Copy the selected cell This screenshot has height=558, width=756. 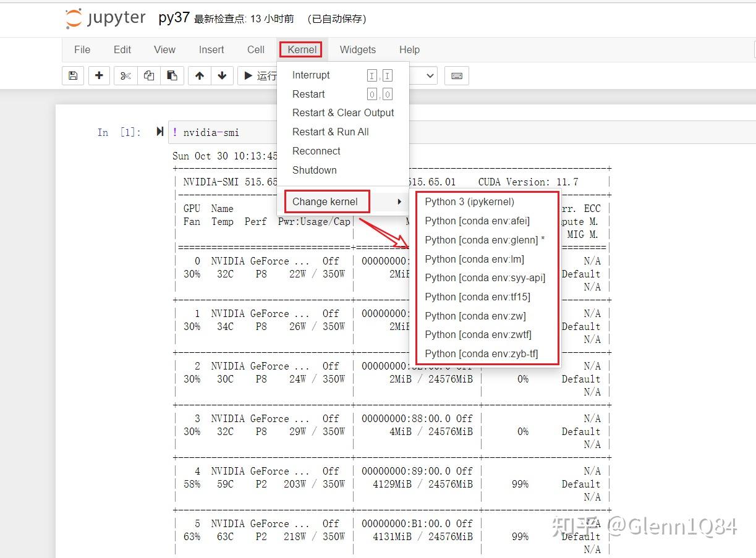pos(148,75)
